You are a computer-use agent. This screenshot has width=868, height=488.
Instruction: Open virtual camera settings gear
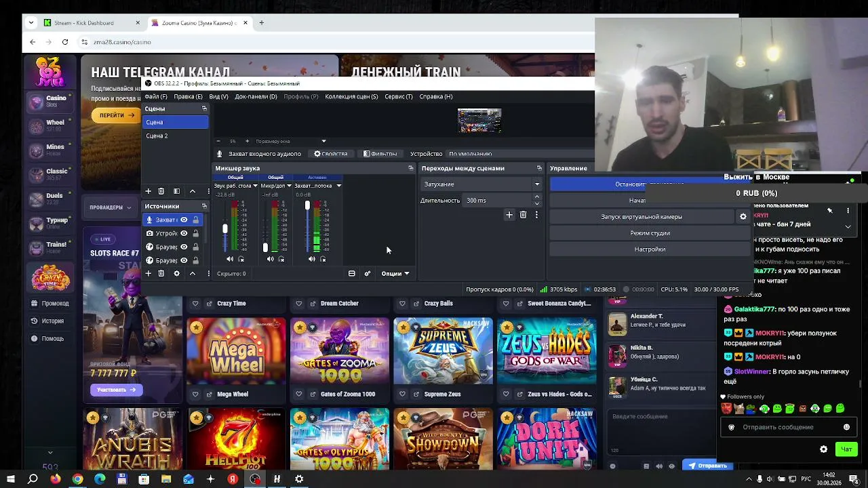743,217
